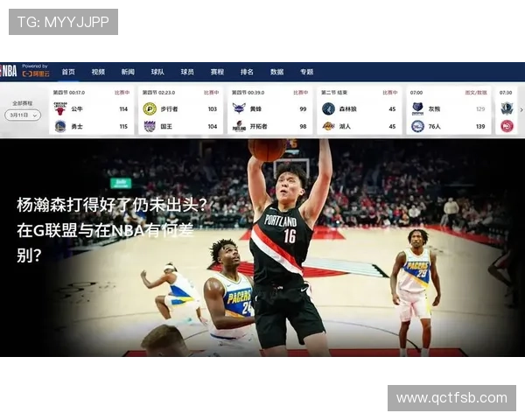
Task: Click the 第四节 00:39.0 game clock
Action: [x=248, y=93]
